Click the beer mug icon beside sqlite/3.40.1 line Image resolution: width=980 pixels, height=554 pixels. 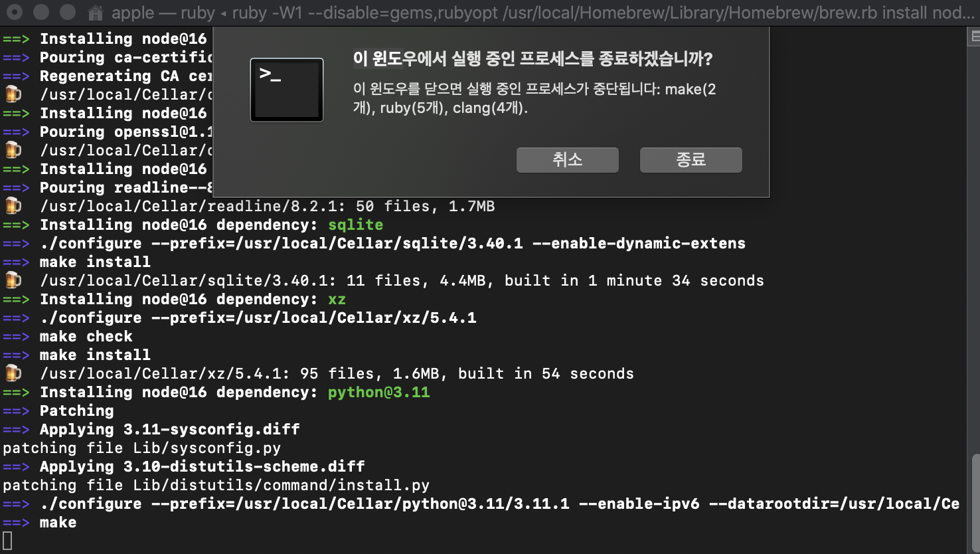[13, 280]
